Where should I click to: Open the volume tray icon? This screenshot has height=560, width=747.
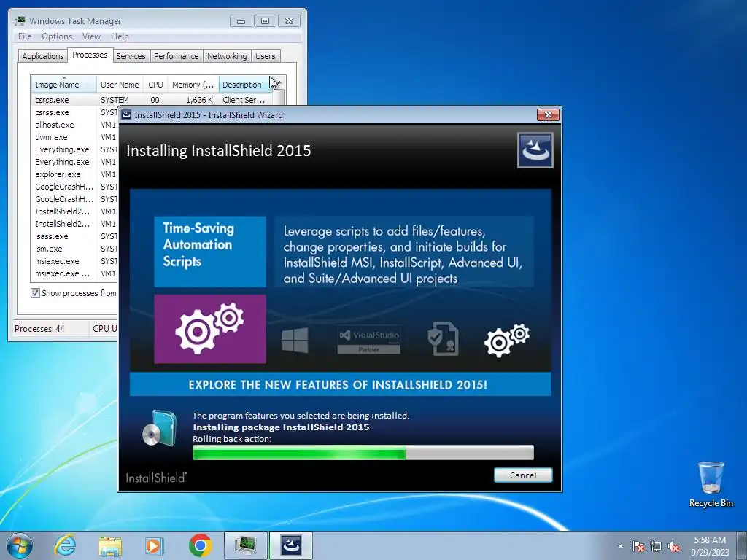673,547
